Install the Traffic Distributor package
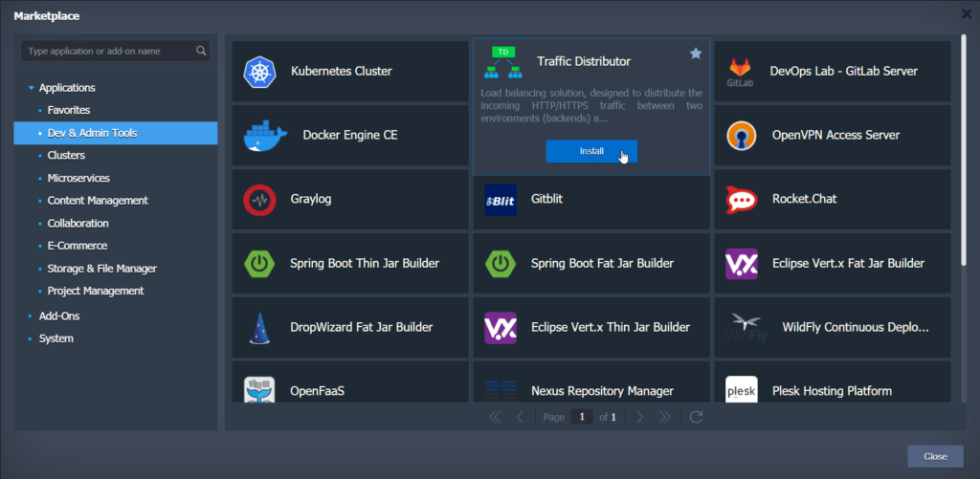Viewport: 980px width, 479px height. (591, 151)
